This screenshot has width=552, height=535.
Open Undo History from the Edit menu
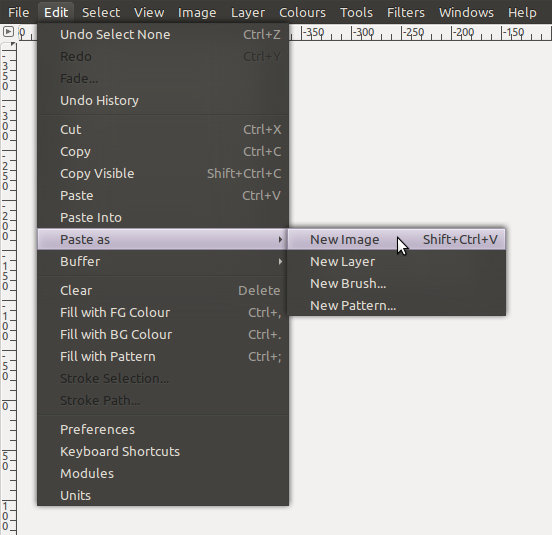tap(163, 101)
